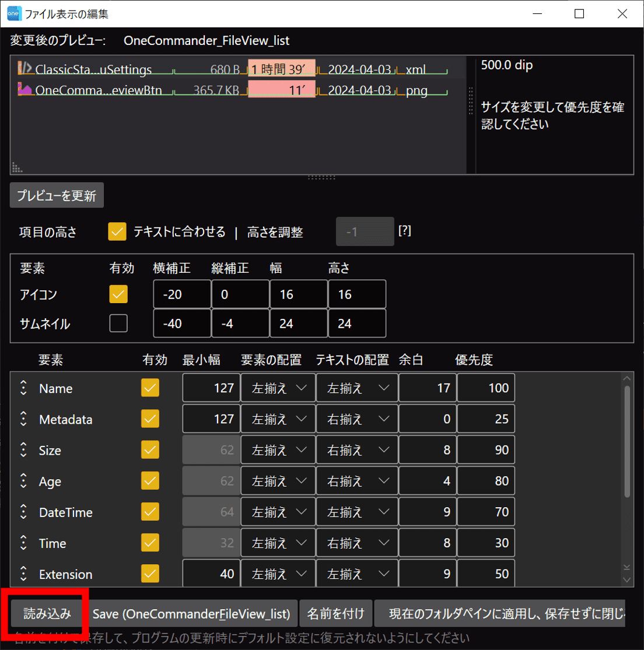
Task: Click the Time row reorder handle
Action: [x=24, y=543]
